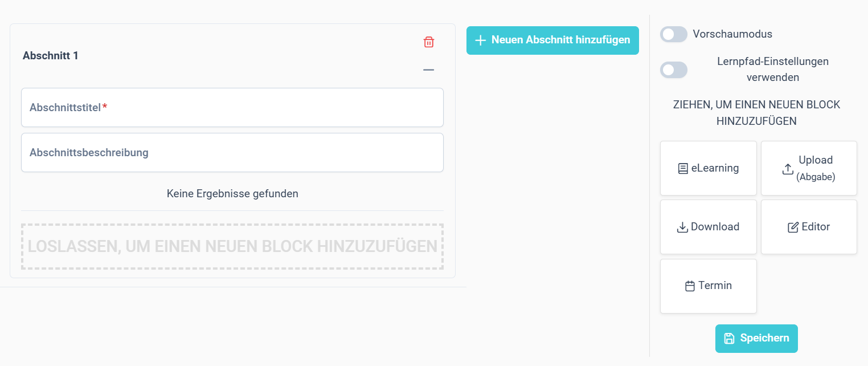Click the Abschnitt 1 section heading
The height and width of the screenshot is (366, 868).
[51, 56]
